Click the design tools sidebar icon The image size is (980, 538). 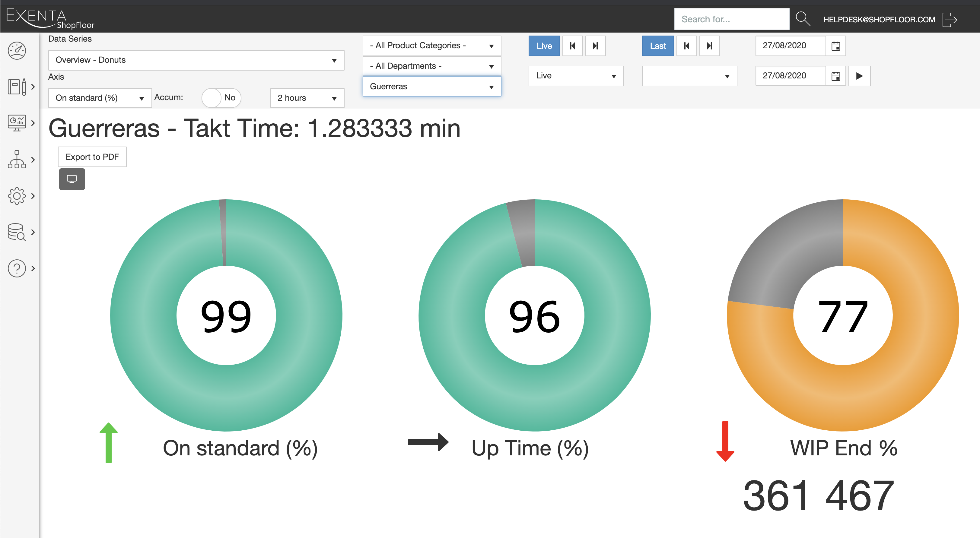tap(17, 87)
